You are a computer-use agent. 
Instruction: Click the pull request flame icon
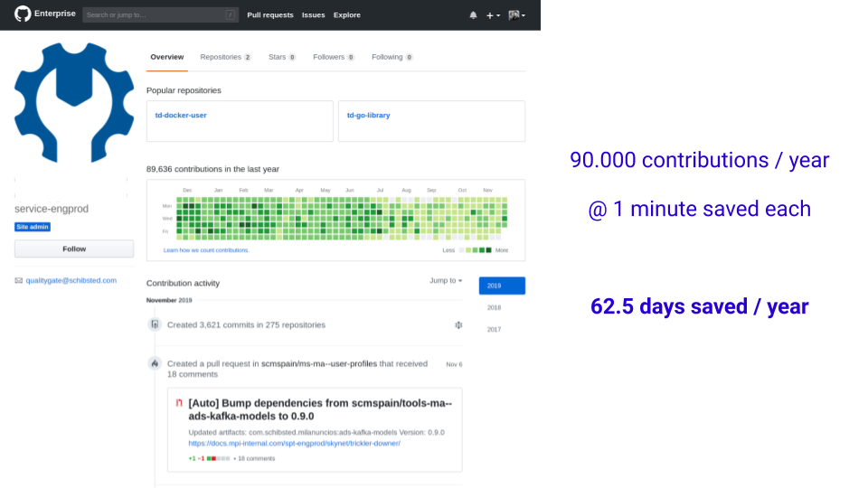click(x=155, y=363)
